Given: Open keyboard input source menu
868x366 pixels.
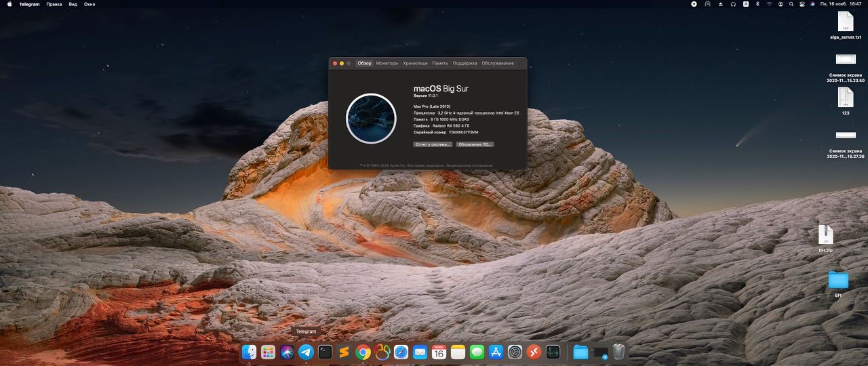Looking at the screenshot, I should (746, 4).
